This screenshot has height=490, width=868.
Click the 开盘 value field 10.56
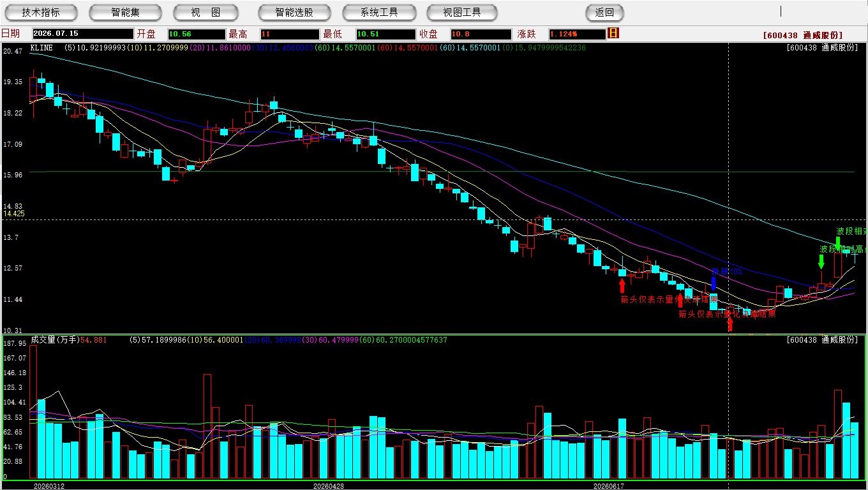tap(196, 34)
